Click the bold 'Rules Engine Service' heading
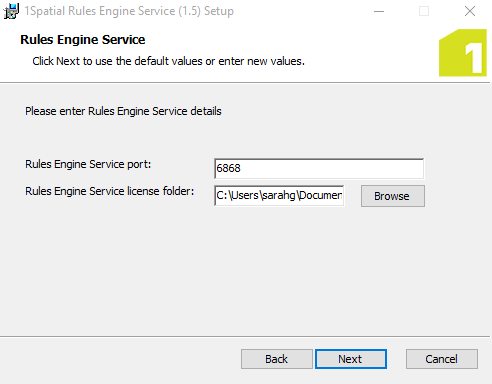The width and height of the screenshot is (492, 384). [83, 40]
